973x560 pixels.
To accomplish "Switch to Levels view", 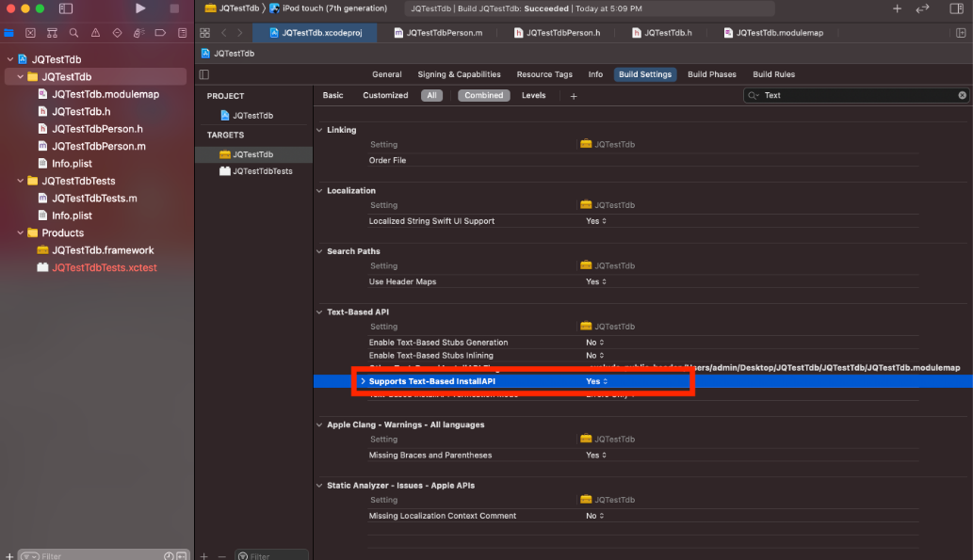I will click(x=533, y=95).
